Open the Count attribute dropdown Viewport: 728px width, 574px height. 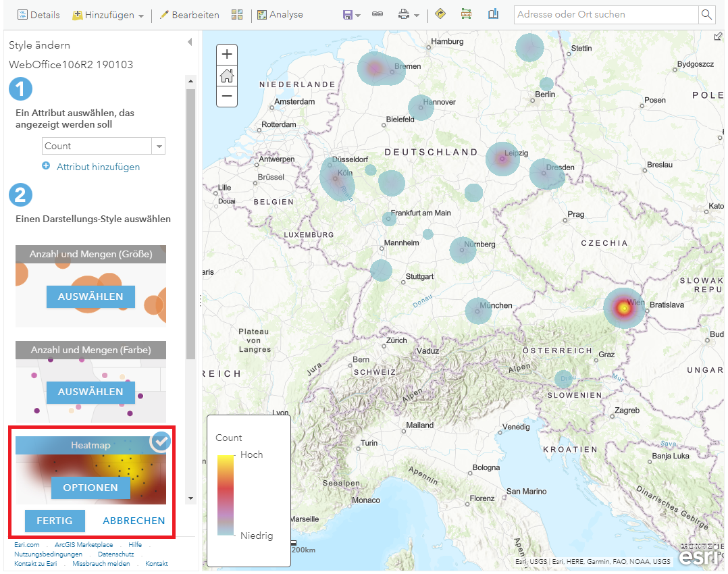pos(159,146)
